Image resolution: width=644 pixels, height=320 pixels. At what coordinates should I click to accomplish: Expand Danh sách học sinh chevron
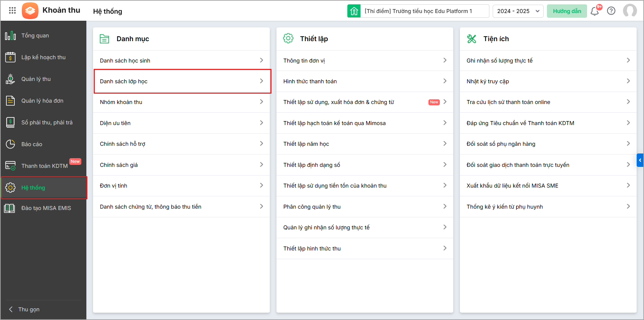pyautogui.click(x=261, y=60)
